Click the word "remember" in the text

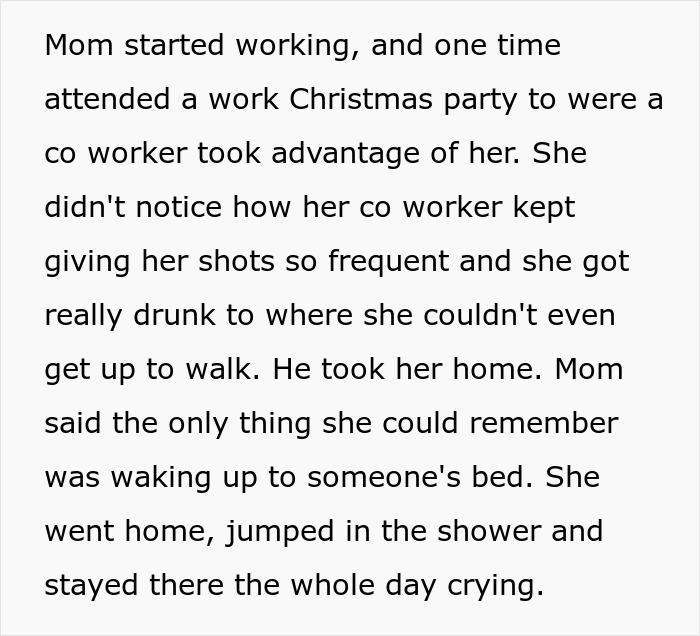(x=544, y=423)
